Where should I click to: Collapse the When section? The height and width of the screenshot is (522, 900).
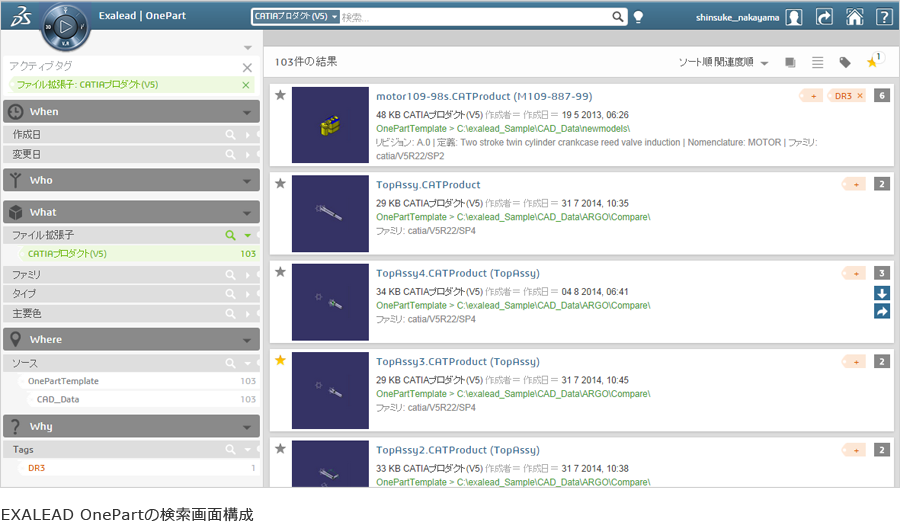[247, 112]
